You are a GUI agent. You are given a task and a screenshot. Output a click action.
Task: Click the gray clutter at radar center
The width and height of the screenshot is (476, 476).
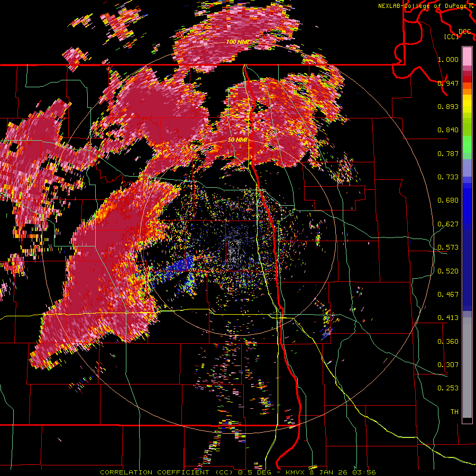235,251
